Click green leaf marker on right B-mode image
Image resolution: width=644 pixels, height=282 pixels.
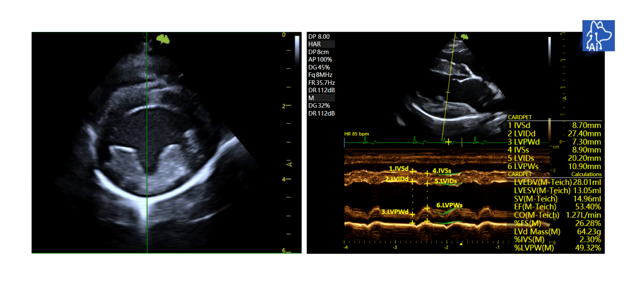click(x=464, y=37)
